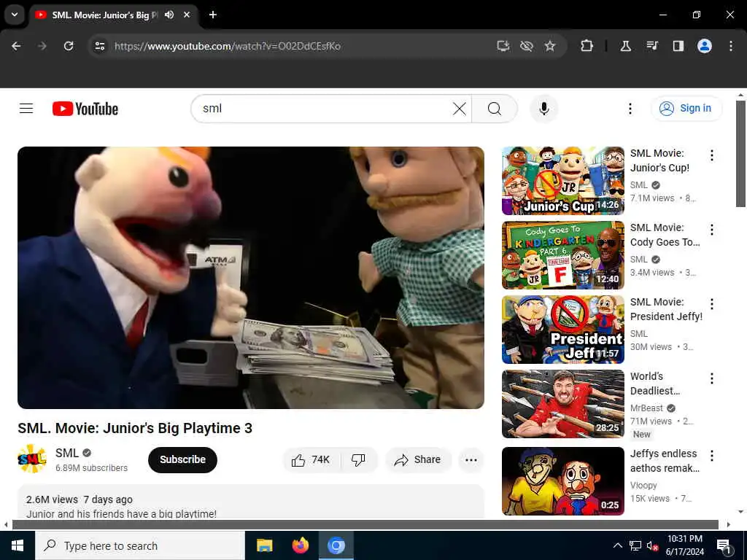This screenshot has height=560, width=747.
Task: Expand the video description box
Action: (251, 502)
